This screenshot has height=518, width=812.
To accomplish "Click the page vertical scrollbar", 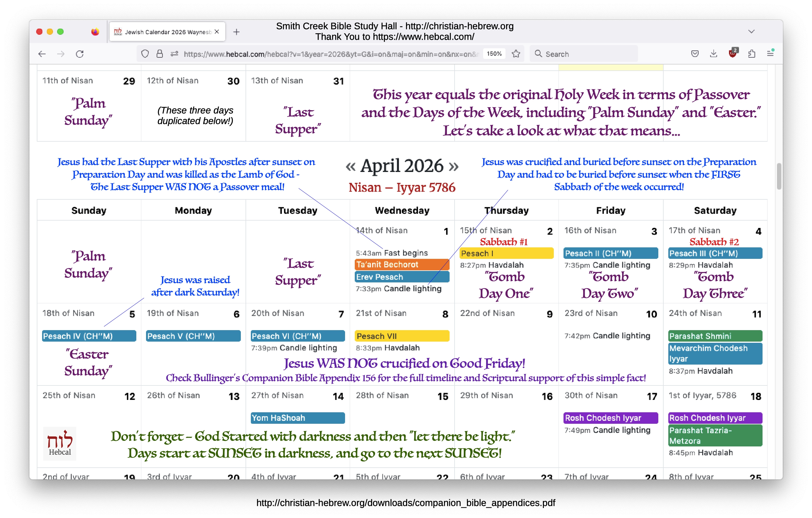I will pyautogui.click(x=779, y=176).
